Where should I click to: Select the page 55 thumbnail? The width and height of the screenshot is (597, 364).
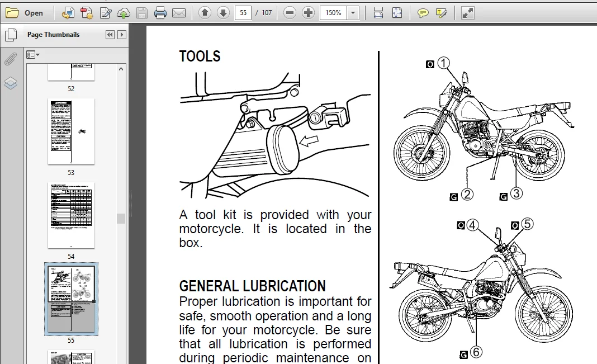[71, 299]
